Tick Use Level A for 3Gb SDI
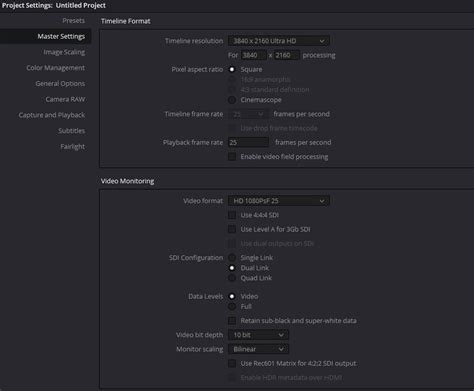 [x=232, y=229]
